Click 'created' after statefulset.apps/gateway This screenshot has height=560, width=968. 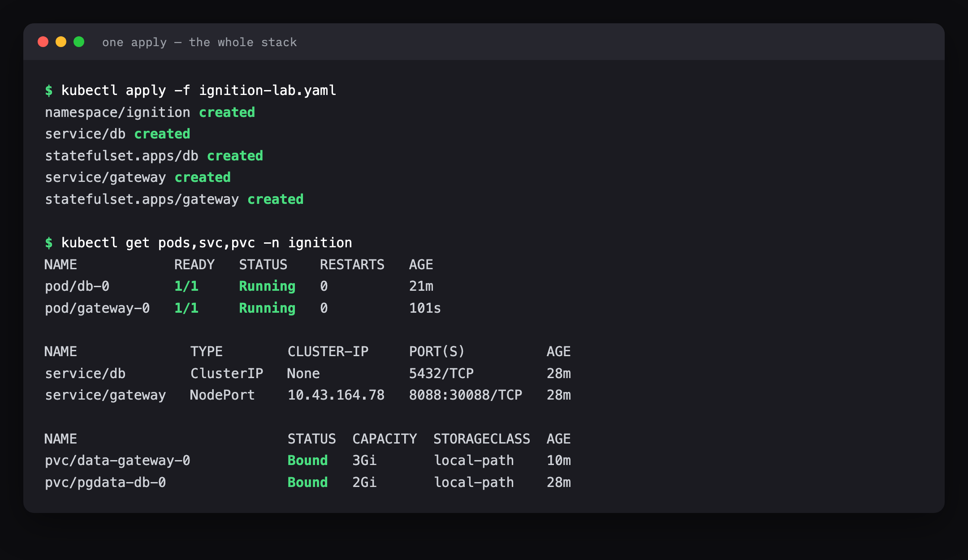(x=276, y=199)
